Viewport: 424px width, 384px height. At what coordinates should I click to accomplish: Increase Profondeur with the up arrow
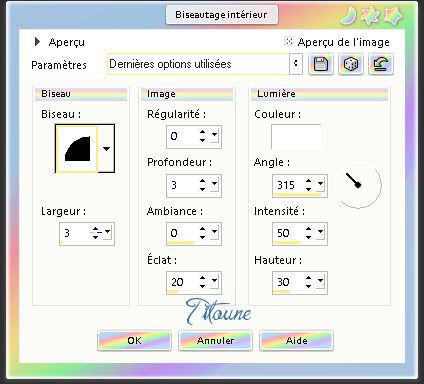click(203, 181)
